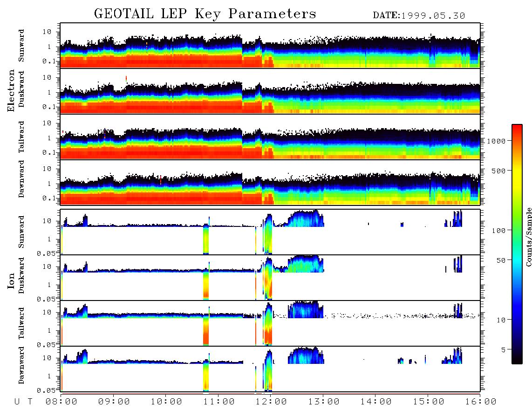This screenshot has width=532, height=410.
Task: Click inside the Electron Tailward spectrogram panel
Action: [x=270, y=137]
